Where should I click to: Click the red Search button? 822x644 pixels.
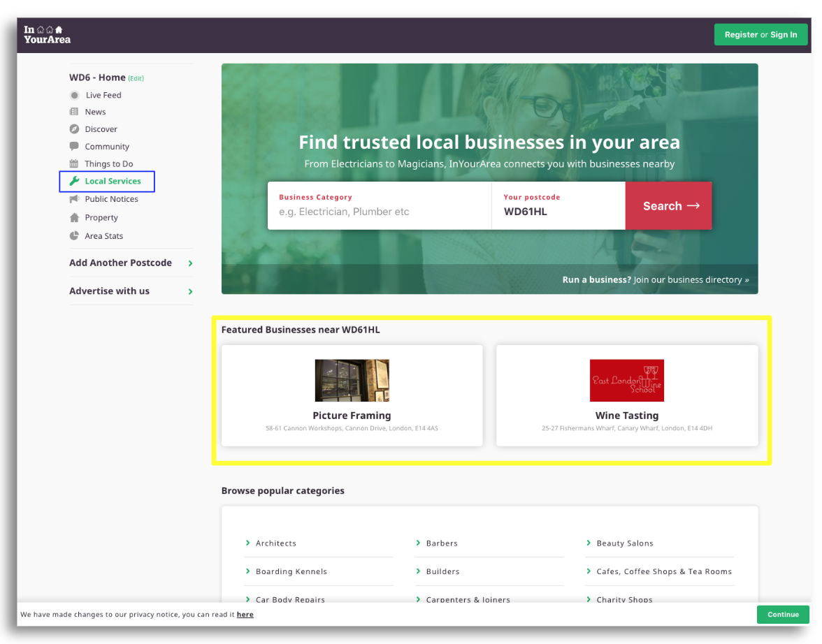669,205
